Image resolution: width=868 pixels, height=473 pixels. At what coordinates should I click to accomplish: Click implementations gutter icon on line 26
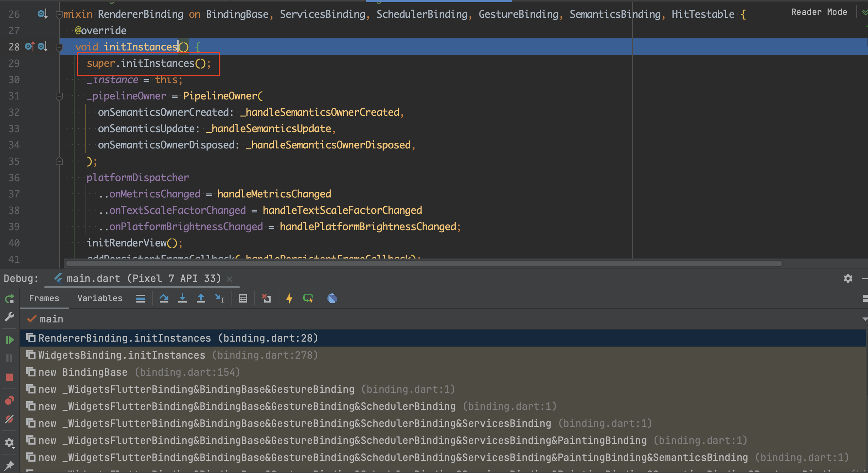[x=42, y=14]
